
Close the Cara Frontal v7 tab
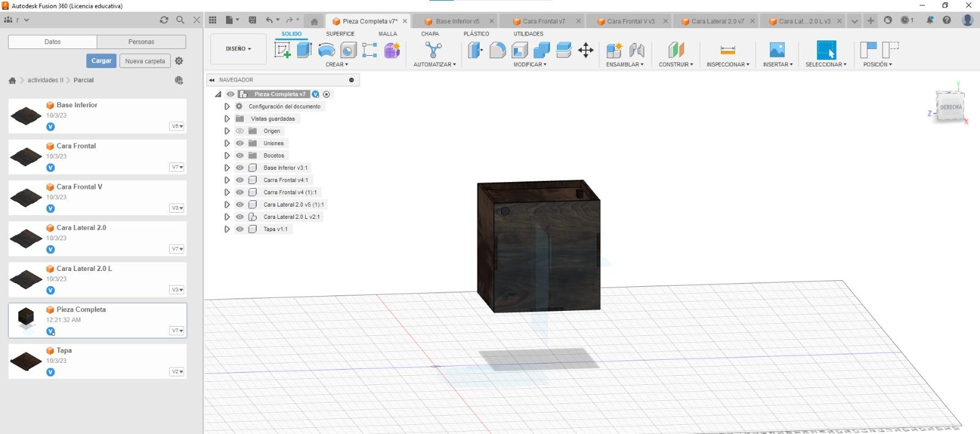click(579, 21)
